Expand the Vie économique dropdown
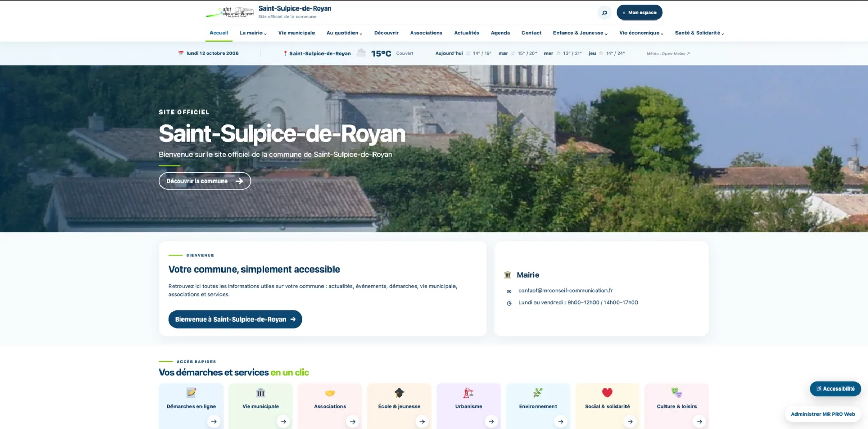Viewport: 868px width, 429px height. (x=641, y=33)
